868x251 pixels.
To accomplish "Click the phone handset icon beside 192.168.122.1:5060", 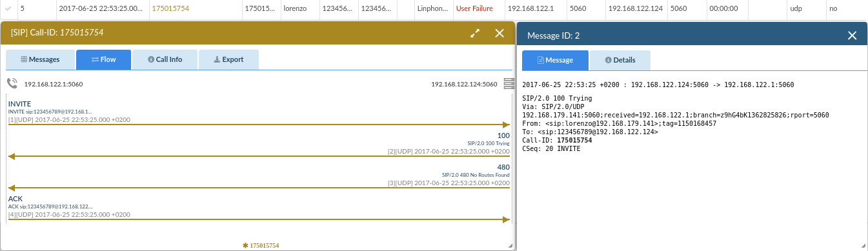I will pyautogui.click(x=12, y=83).
